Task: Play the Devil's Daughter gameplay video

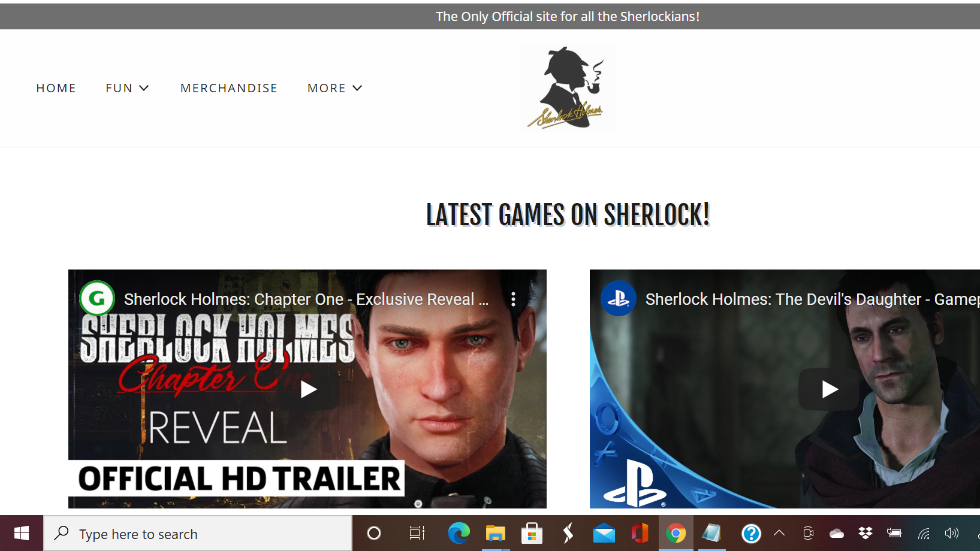Action: pos(829,389)
